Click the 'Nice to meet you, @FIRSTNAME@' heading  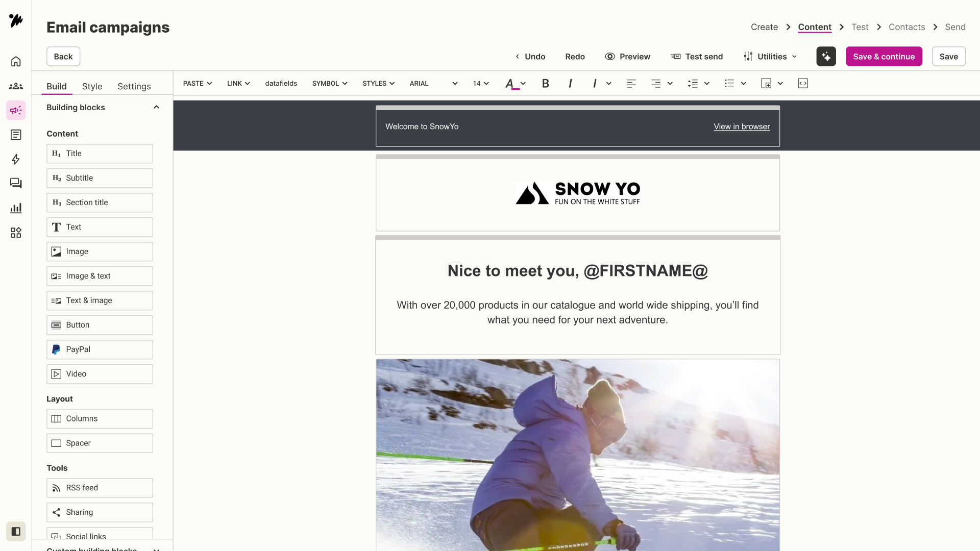(x=578, y=271)
